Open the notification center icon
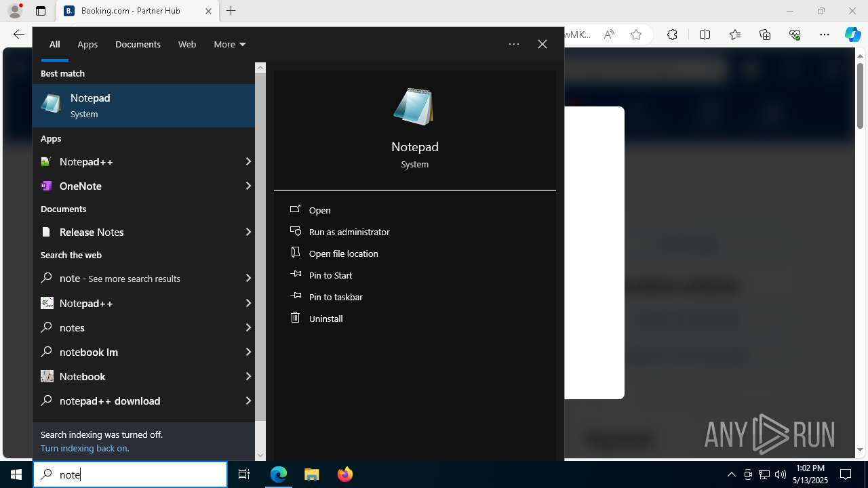Viewport: 868px width, 488px height. click(846, 474)
